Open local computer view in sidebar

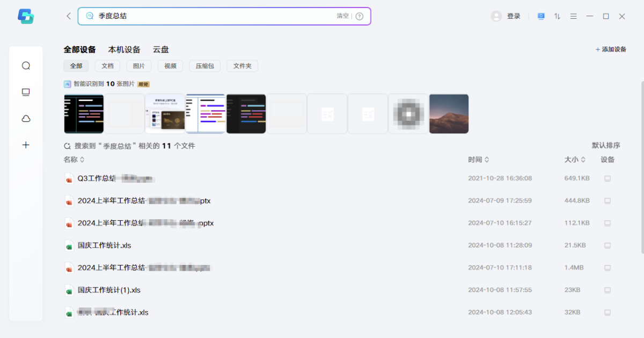26,92
